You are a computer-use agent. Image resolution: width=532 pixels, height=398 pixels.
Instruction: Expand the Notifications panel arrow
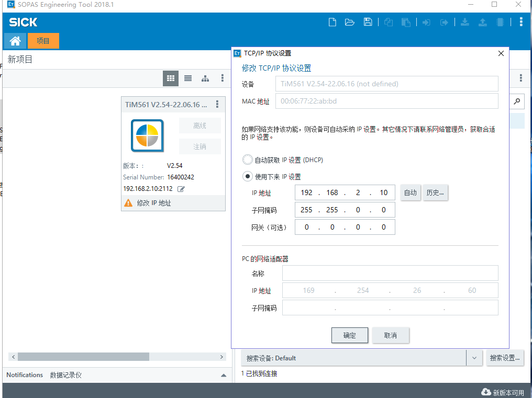pyautogui.click(x=224, y=375)
